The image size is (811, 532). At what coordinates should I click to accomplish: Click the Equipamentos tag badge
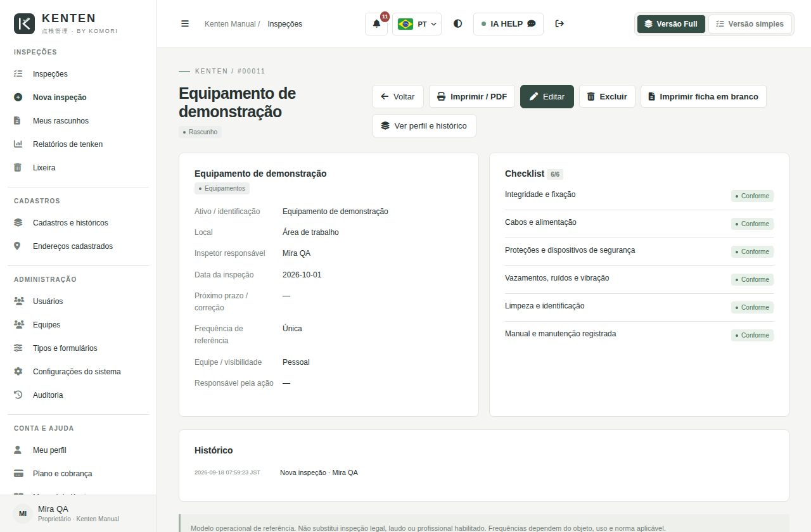tap(222, 189)
